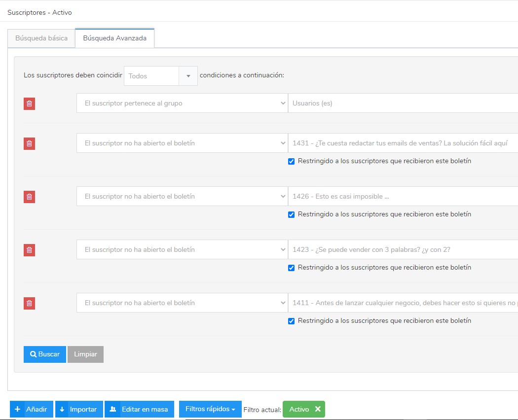Screen dimensions: 518x420
Task: Remove the condition for bulletin 1411
Action: coord(29,303)
